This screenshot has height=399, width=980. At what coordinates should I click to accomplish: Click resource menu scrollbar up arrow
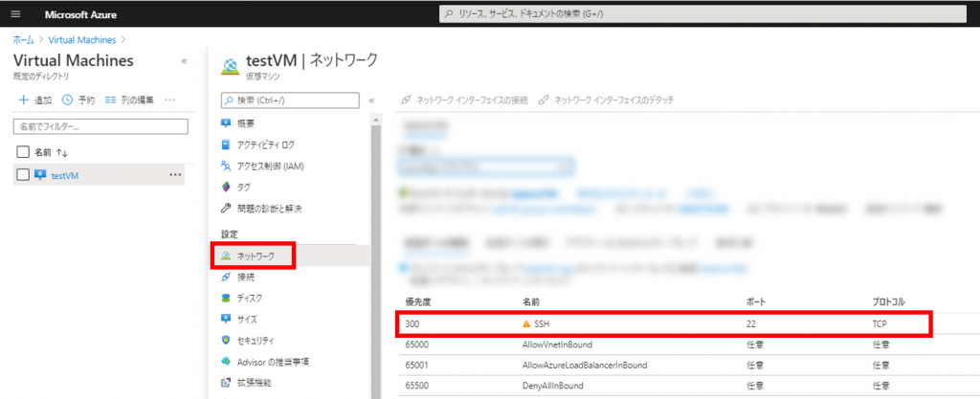375,119
